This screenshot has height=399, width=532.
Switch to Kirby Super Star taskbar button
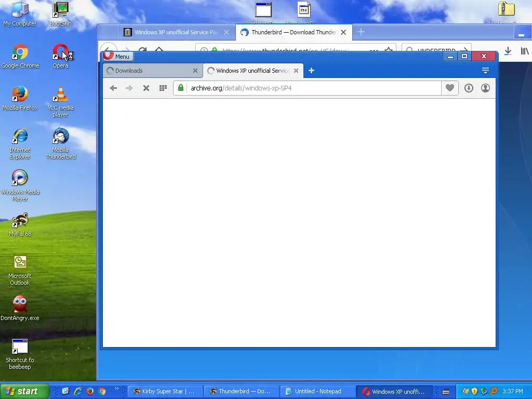click(165, 391)
